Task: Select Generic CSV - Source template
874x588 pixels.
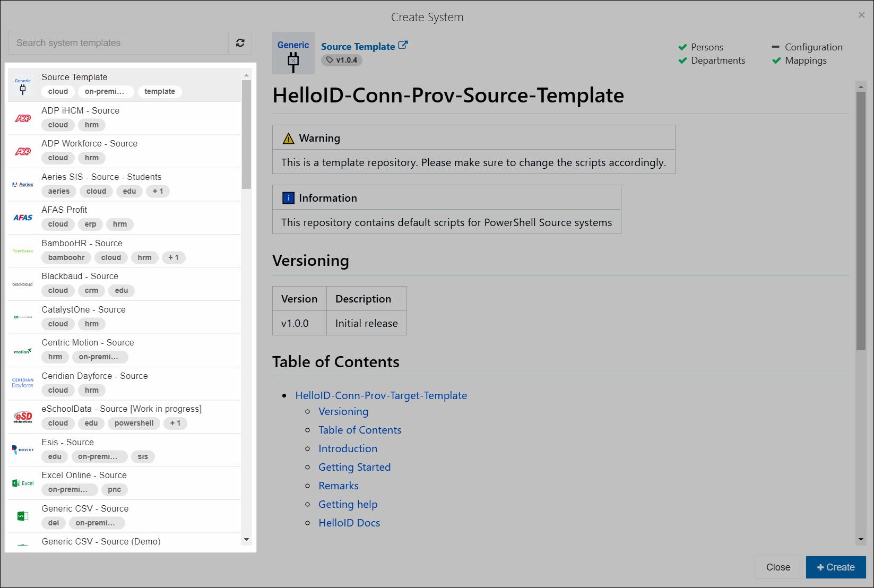Action: (124, 516)
